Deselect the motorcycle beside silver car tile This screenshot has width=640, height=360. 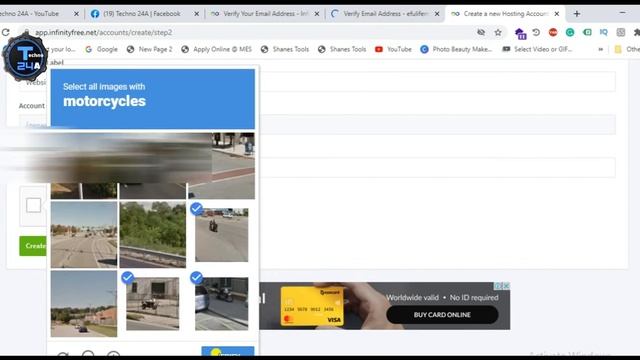tap(221, 304)
